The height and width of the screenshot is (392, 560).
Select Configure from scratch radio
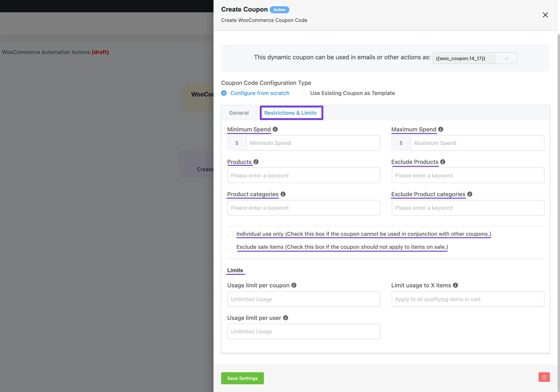(224, 93)
